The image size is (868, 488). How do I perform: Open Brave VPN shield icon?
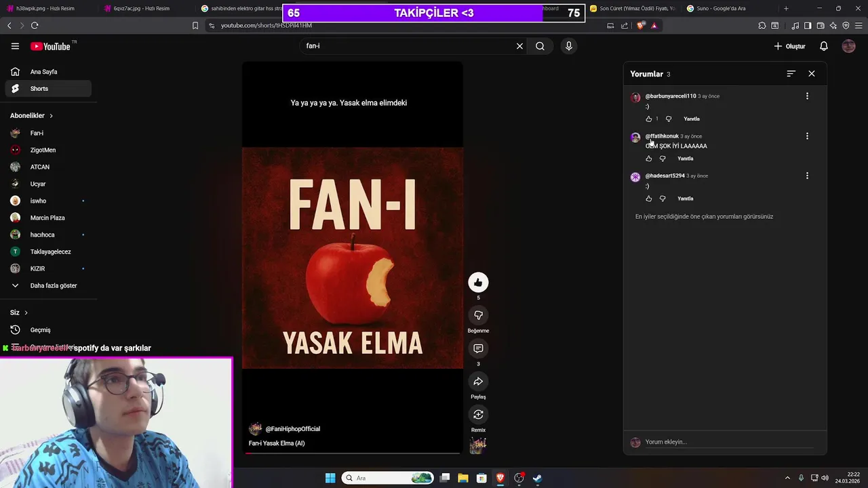click(x=846, y=25)
